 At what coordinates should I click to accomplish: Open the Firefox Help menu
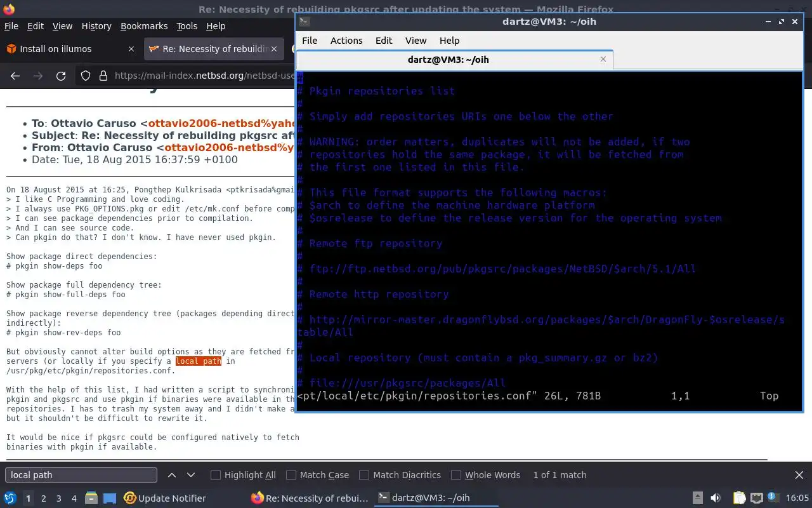click(x=216, y=26)
